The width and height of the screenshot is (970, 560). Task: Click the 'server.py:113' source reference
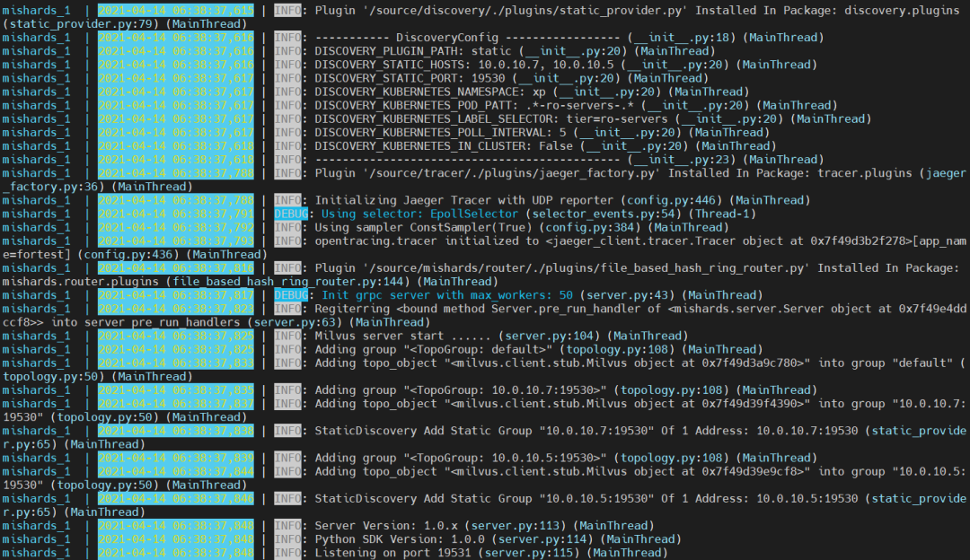coord(515,527)
